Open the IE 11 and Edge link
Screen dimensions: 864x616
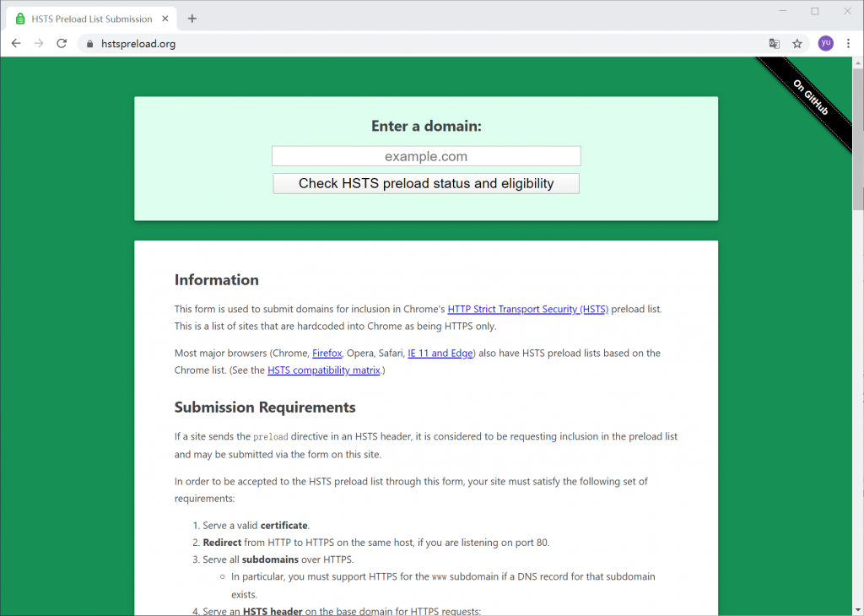click(x=440, y=353)
